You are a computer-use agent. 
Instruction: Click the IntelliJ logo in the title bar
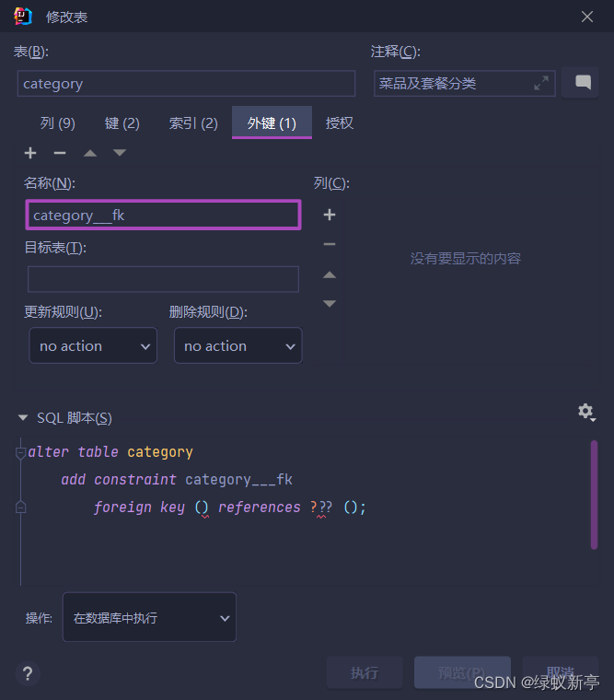(23, 17)
